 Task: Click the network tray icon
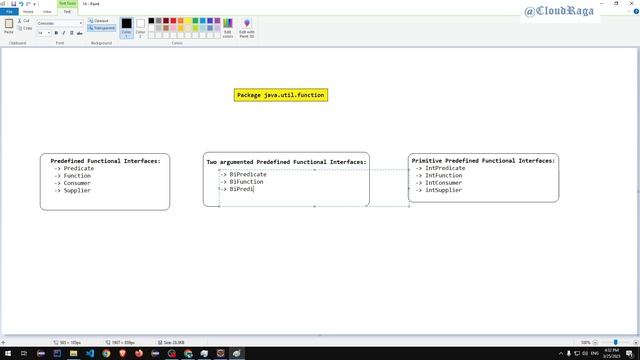point(577,353)
